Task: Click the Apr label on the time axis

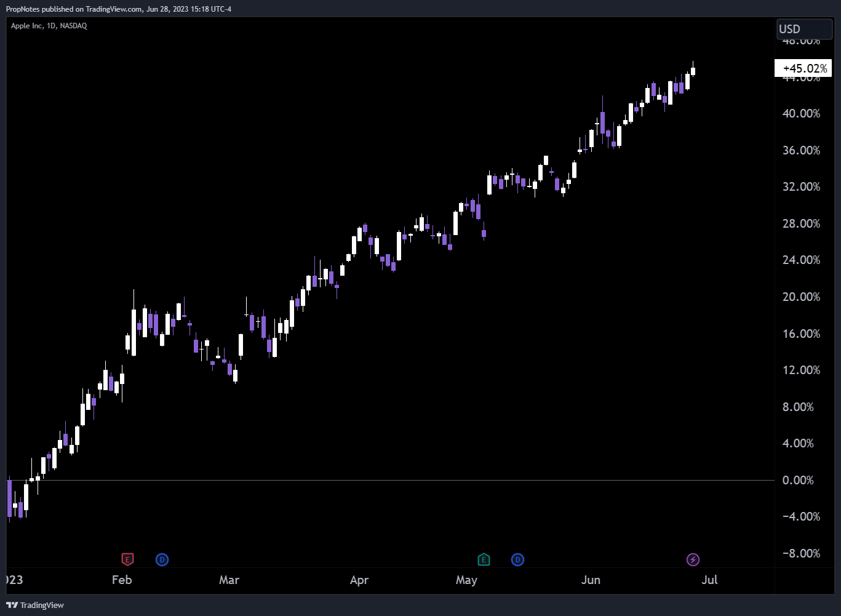Action: tap(359, 580)
